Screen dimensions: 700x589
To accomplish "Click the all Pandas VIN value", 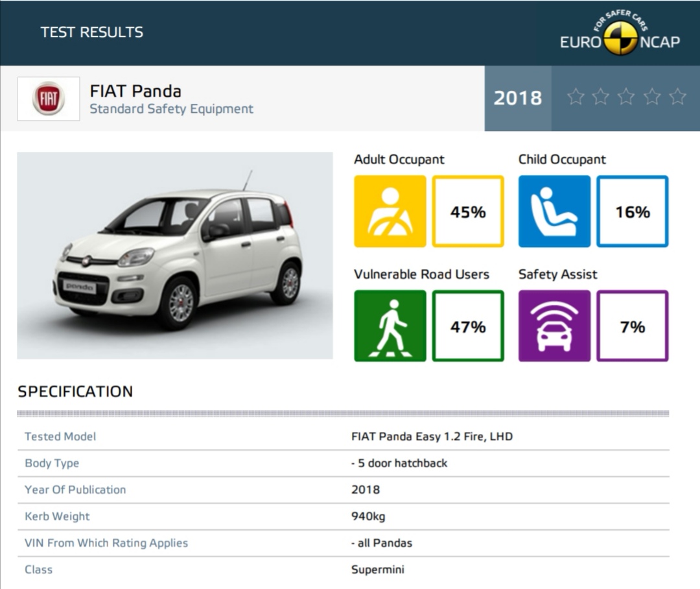I will pyautogui.click(x=382, y=543).
